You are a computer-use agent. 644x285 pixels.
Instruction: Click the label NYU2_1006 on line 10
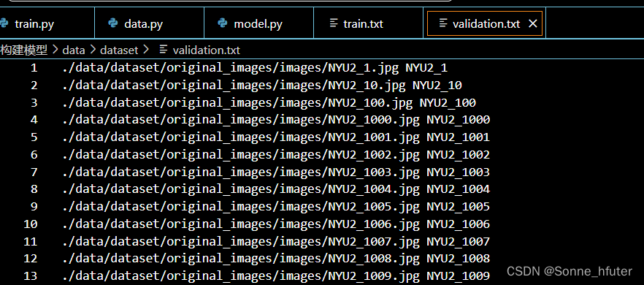click(459, 224)
